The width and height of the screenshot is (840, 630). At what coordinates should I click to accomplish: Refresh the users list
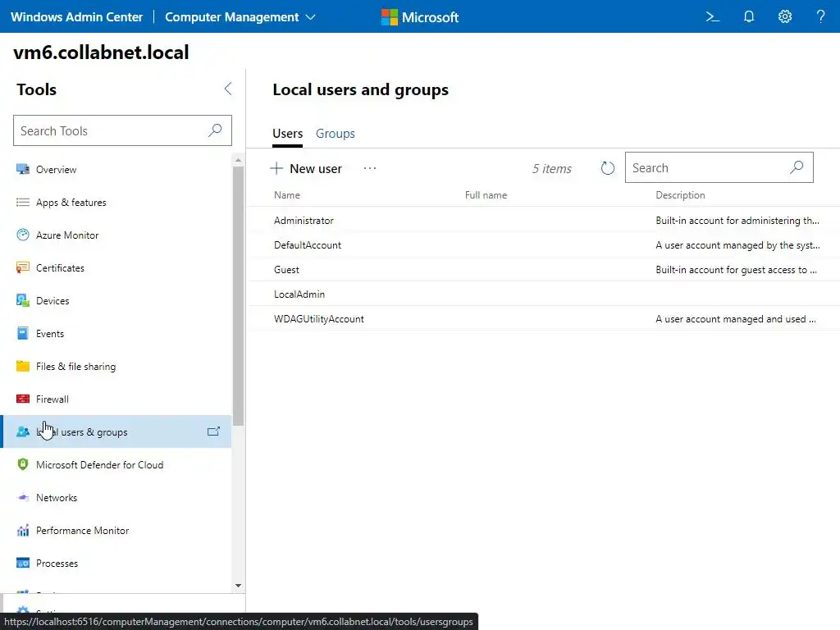pos(608,168)
